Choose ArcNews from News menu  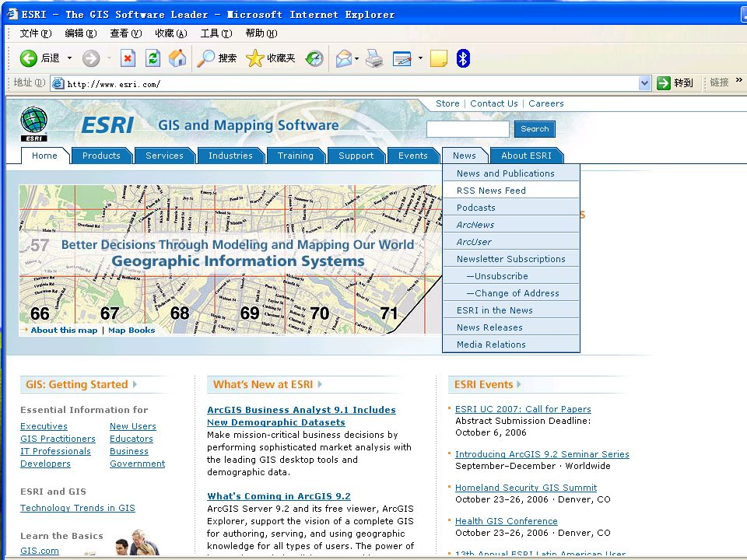pyautogui.click(x=511, y=225)
